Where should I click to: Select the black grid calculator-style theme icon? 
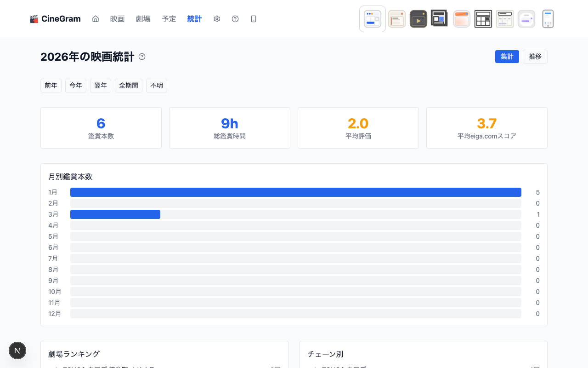click(483, 18)
